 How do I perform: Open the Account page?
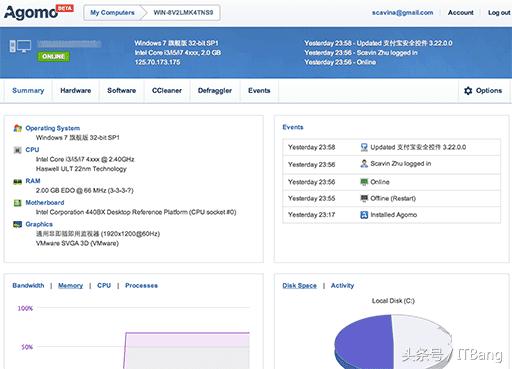(460, 13)
